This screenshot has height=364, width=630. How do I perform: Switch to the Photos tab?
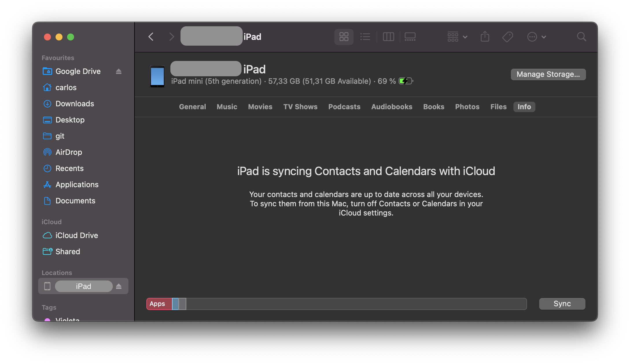coord(467,107)
